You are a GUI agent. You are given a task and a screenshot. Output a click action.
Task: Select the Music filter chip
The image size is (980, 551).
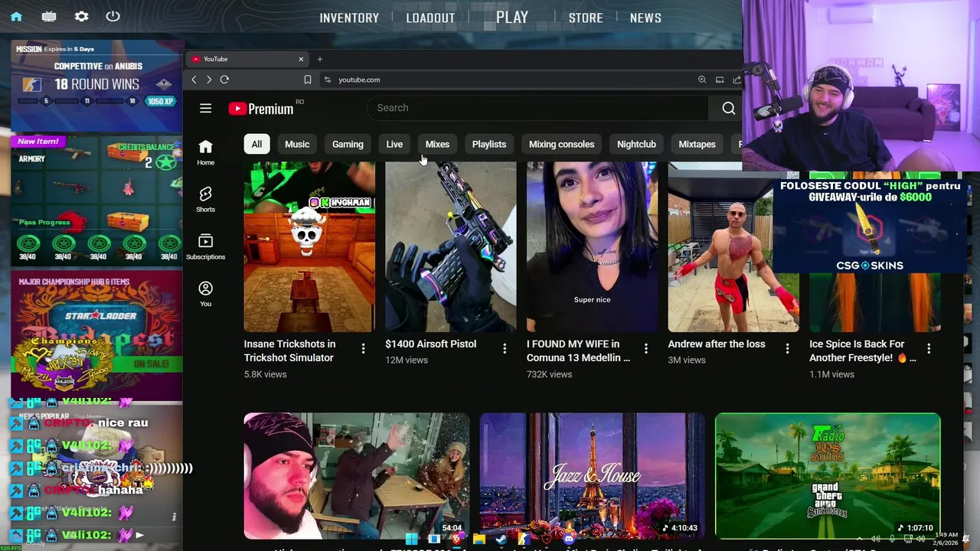[297, 144]
